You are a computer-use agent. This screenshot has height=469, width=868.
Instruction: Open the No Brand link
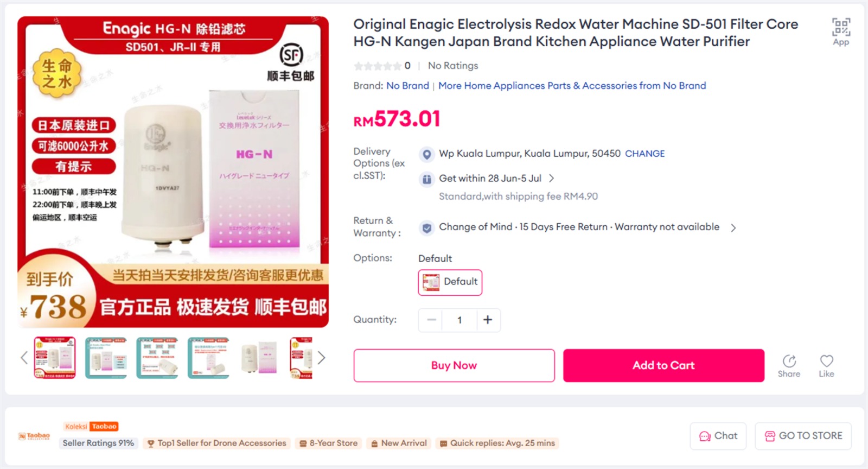407,86
